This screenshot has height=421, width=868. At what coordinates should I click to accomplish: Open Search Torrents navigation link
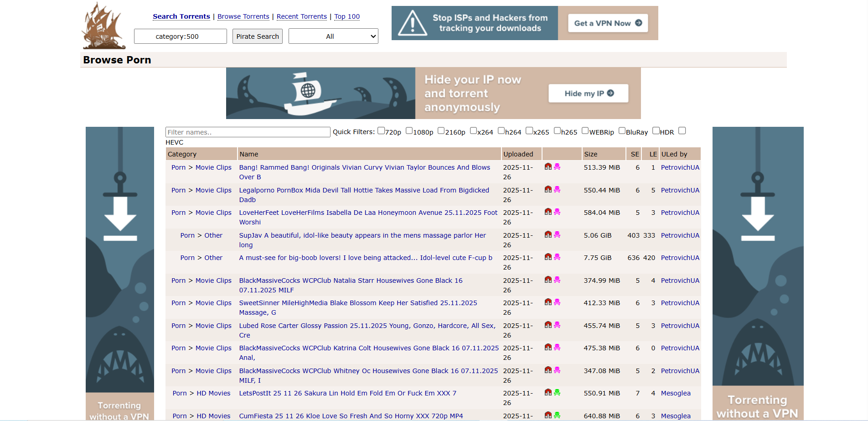tap(181, 16)
